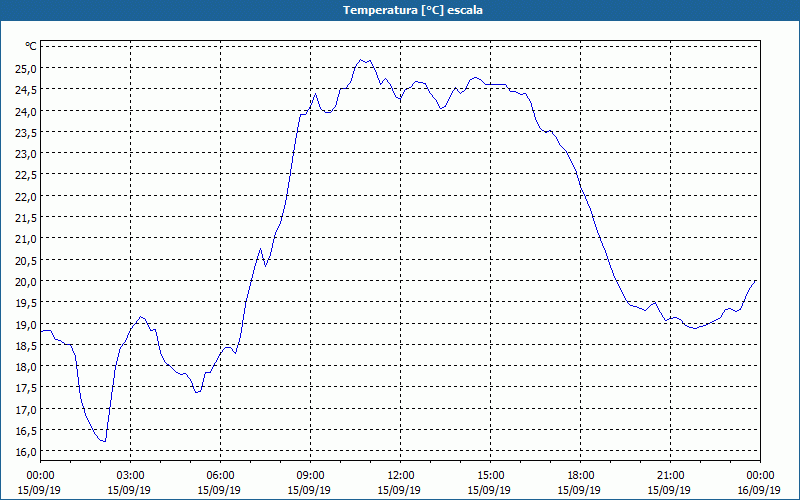Click the 20,0 temperature axis label
The width and height of the screenshot is (800, 500).
click(26, 282)
